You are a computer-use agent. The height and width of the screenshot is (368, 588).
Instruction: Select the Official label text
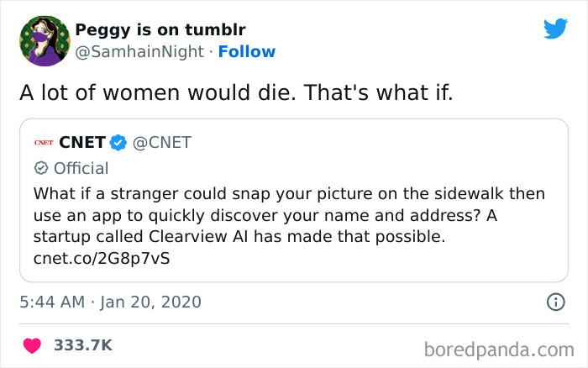pos(81,168)
